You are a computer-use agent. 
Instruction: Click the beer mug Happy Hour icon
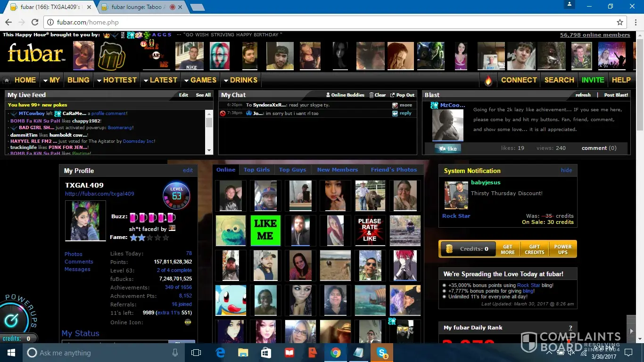click(112, 56)
